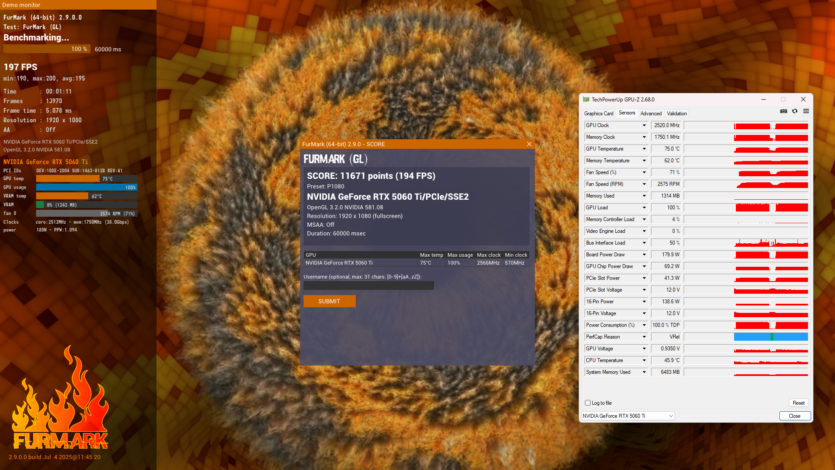Click the GPU-Z title bar app icon
835x470 pixels.
pyautogui.click(x=586, y=100)
